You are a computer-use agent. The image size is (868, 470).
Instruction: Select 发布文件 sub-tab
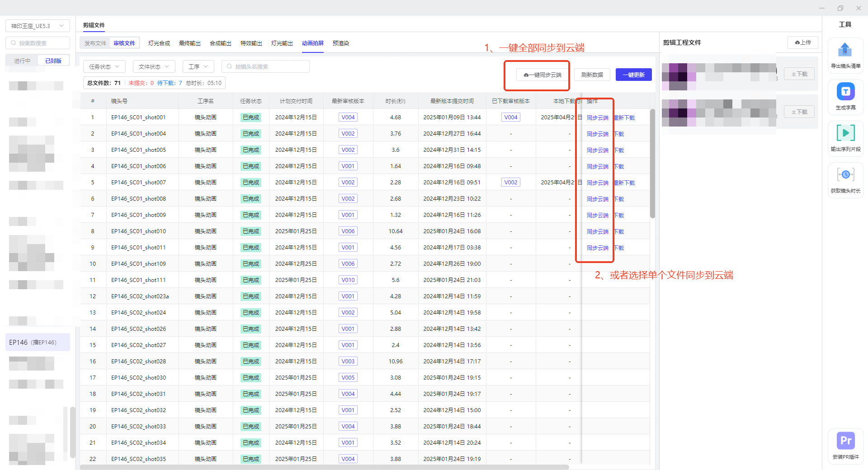point(95,43)
